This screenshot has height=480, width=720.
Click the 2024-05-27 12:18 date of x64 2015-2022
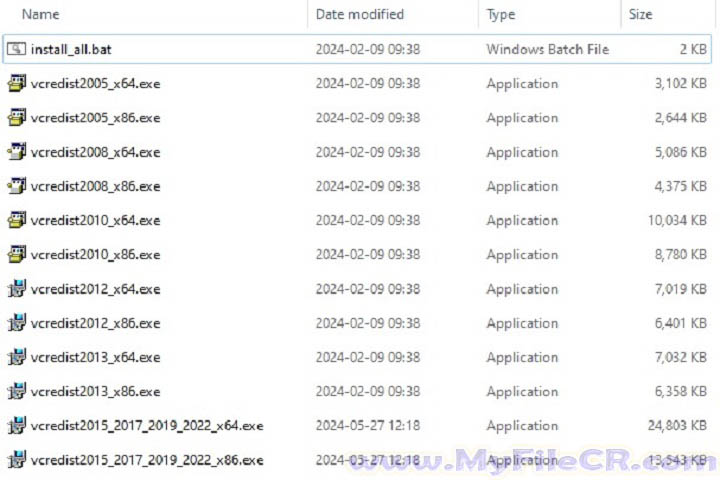pyautogui.click(x=367, y=426)
